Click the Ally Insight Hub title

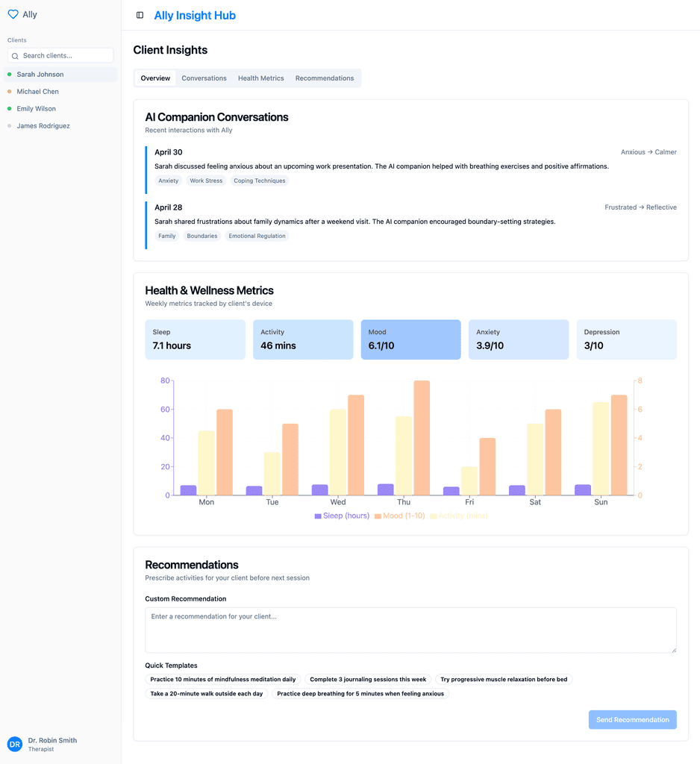[195, 16]
